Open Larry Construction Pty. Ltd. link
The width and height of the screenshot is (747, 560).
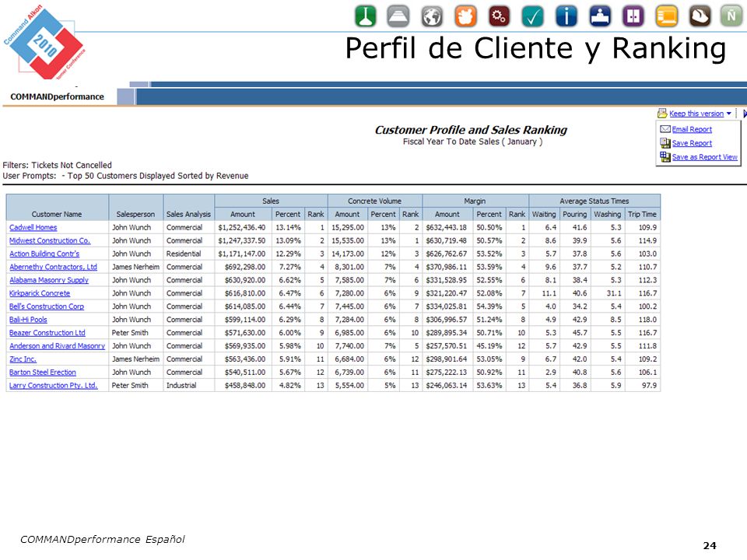pos(54,385)
